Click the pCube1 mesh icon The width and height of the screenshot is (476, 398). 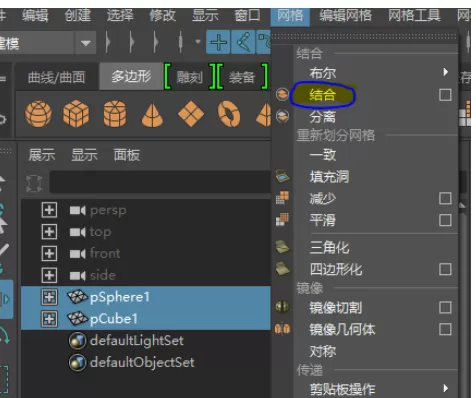coord(77,319)
